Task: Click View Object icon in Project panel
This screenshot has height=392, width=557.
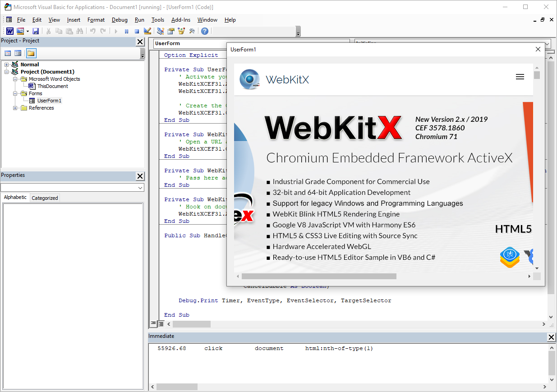Action: 18,53
